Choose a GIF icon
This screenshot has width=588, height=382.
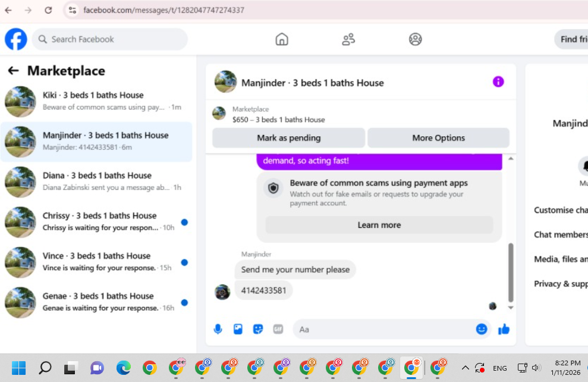[x=278, y=329]
